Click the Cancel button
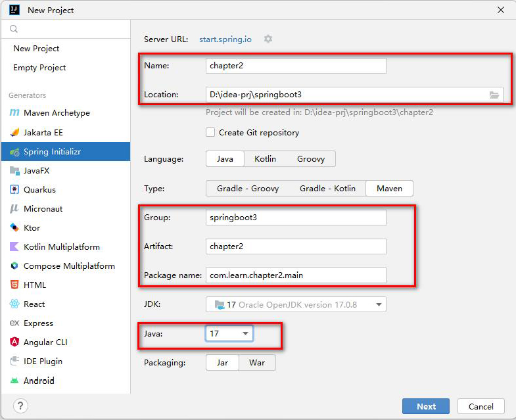This screenshot has height=420, width=516. tap(481, 406)
